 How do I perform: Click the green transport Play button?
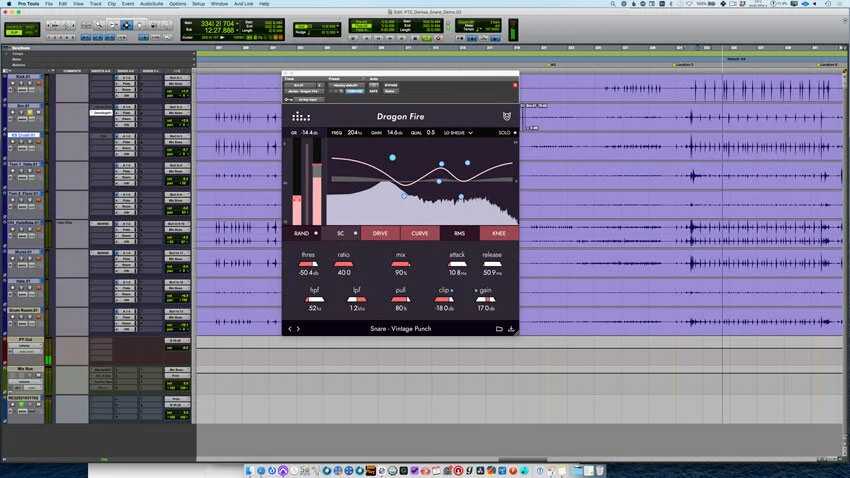pos(427,38)
